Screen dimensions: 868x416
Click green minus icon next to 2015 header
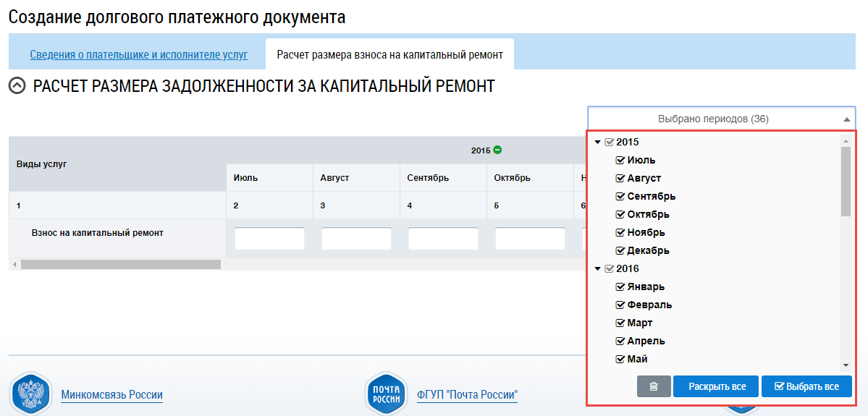coord(497,150)
